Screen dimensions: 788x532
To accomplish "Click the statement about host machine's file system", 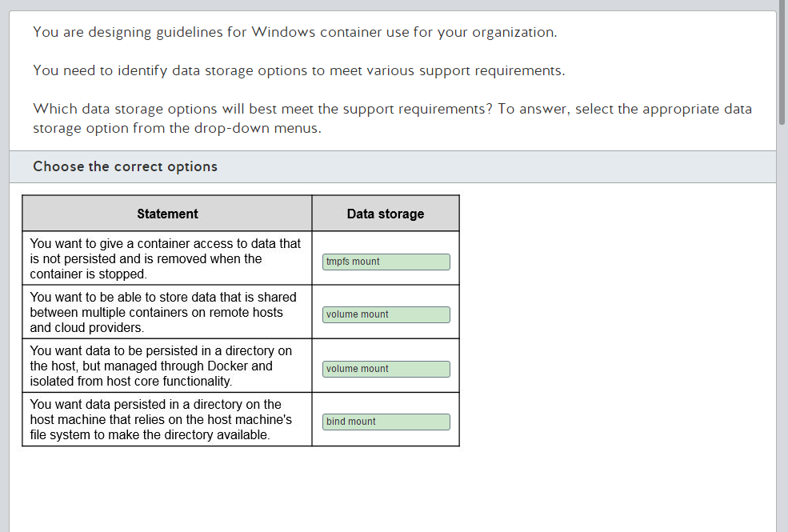I will coord(161,419).
